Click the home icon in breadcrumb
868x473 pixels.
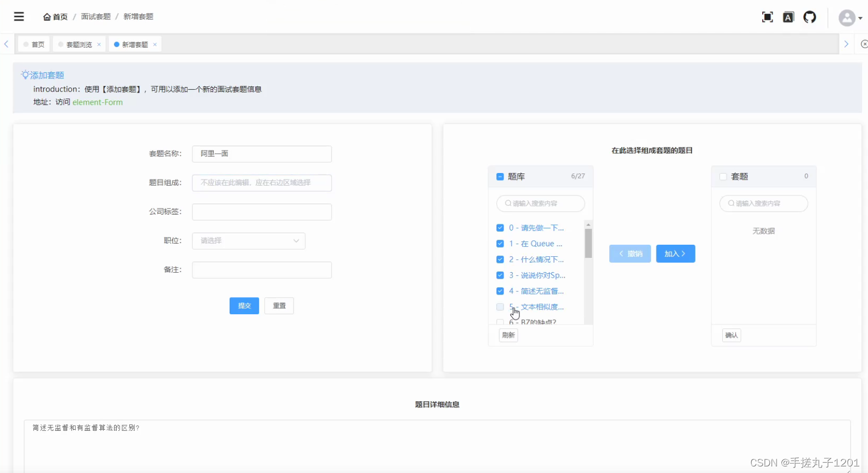[x=47, y=17]
